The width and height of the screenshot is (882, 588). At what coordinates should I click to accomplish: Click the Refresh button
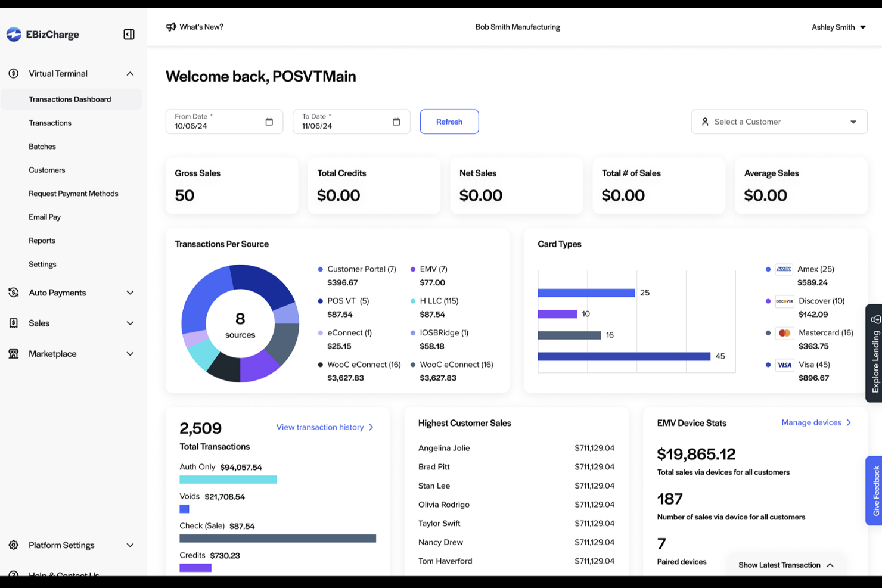pyautogui.click(x=449, y=121)
